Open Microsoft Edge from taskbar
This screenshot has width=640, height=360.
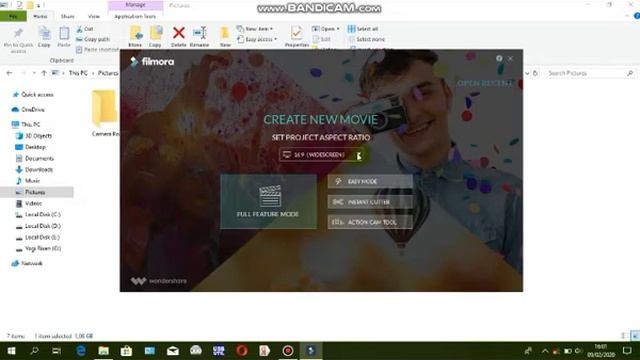81,351
